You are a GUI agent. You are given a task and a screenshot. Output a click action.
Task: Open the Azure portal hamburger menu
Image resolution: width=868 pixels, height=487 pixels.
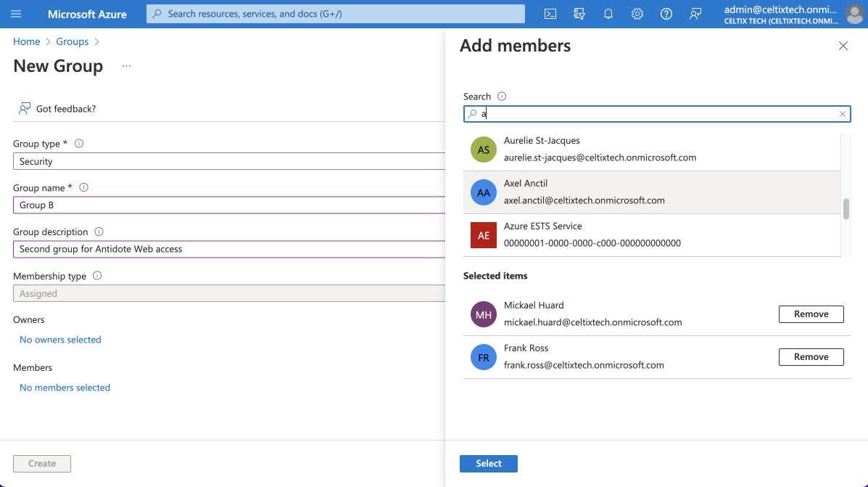tap(17, 14)
